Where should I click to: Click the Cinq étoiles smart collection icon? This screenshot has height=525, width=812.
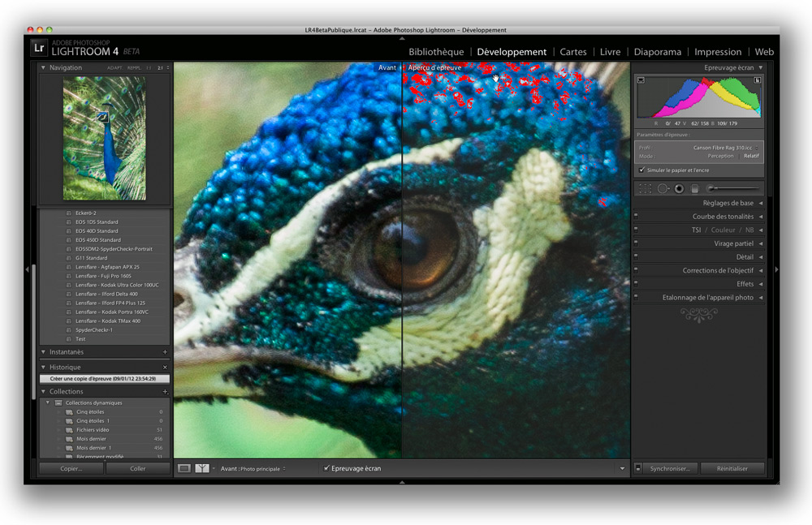click(x=69, y=412)
